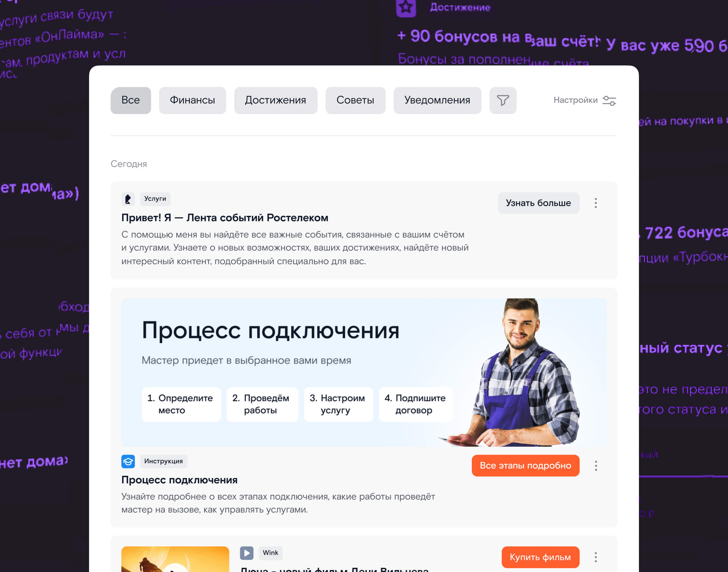Image resolution: width=728 pixels, height=572 pixels.
Task: Open the three-dot menu for the Wink film card
Action: point(596,557)
